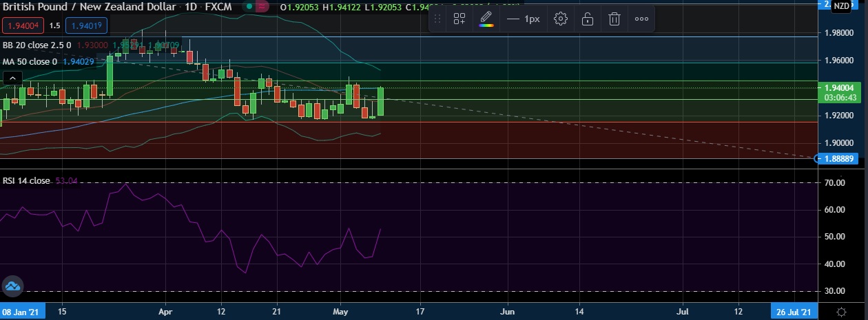The image size is (868, 320).
Task: Click the rainbow color bar under the pencil
Action: tap(486, 26)
